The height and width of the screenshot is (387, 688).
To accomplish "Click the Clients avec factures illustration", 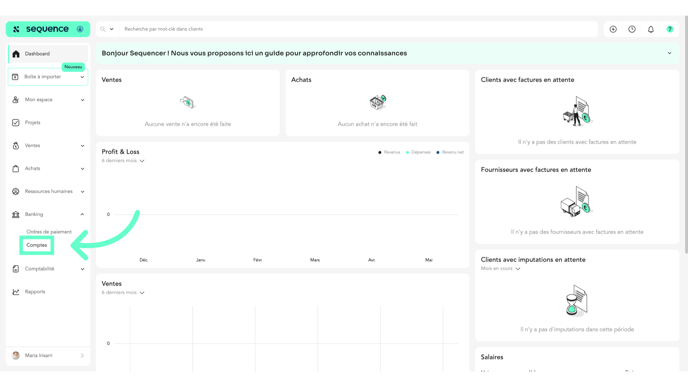I will 577,111.
